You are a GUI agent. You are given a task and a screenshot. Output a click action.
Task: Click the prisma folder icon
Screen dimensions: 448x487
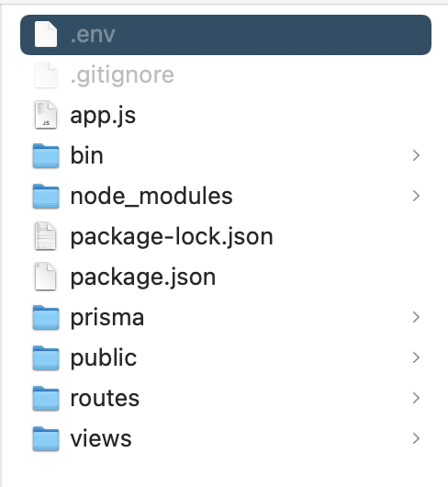tap(46, 317)
